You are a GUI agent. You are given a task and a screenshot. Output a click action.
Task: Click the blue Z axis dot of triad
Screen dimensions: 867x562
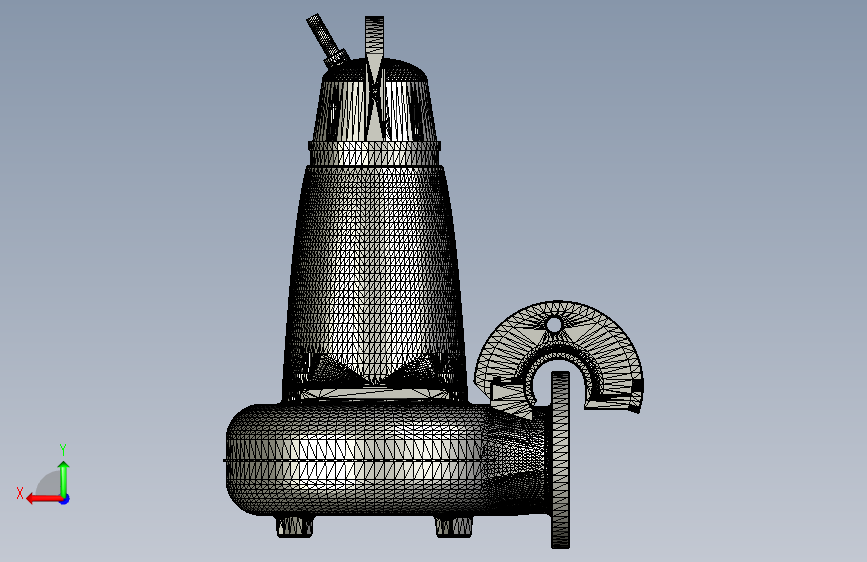point(65,499)
